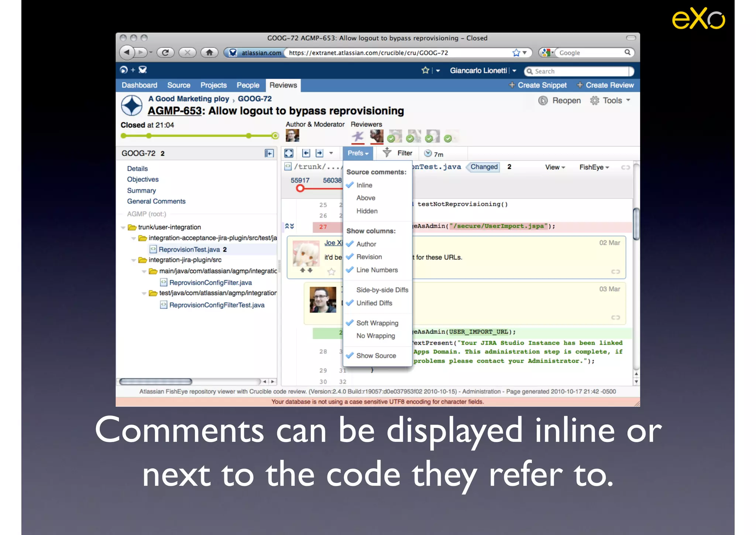This screenshot has height=535, width=756.
Task: Open the browser home page icon
Action: (x=209, y=52)
